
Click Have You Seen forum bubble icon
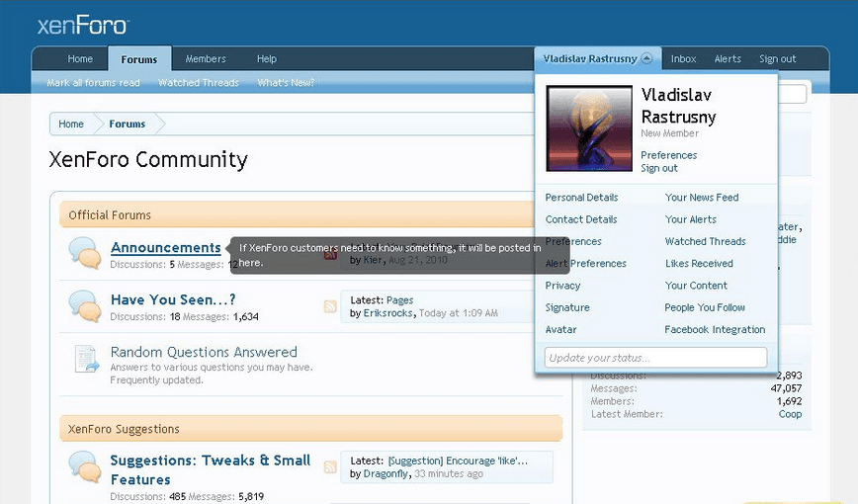(x=85, y=306)
